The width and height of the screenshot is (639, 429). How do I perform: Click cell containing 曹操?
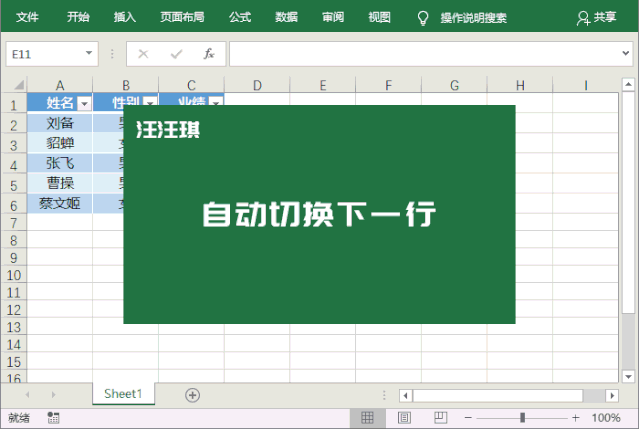click(x=60, y=183)
